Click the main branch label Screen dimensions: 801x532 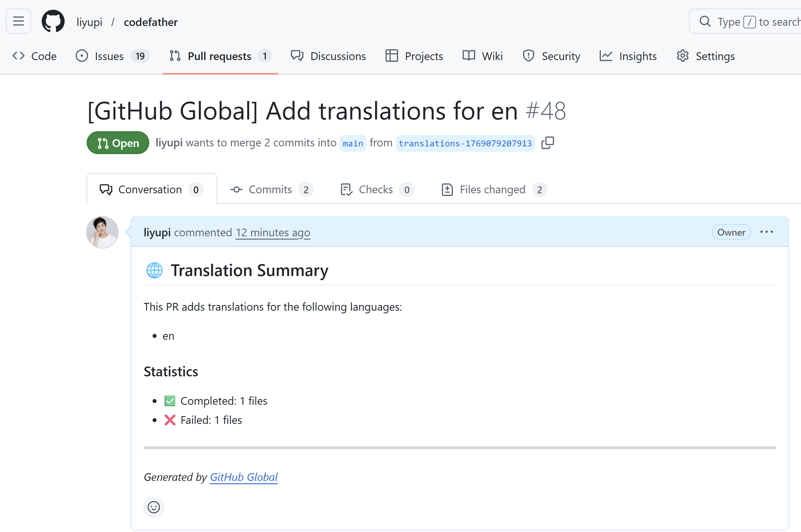(x=352, y=143)
